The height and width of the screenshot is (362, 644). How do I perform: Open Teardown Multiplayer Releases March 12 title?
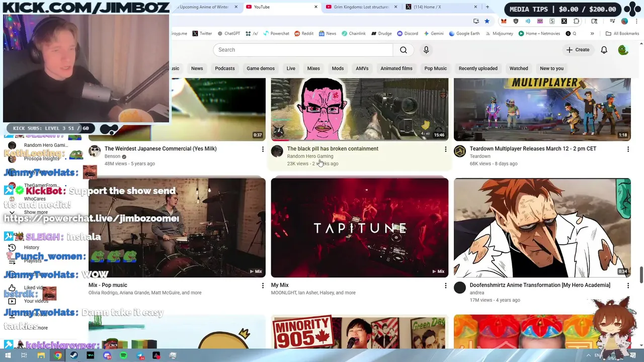click(x=533, y=149)
